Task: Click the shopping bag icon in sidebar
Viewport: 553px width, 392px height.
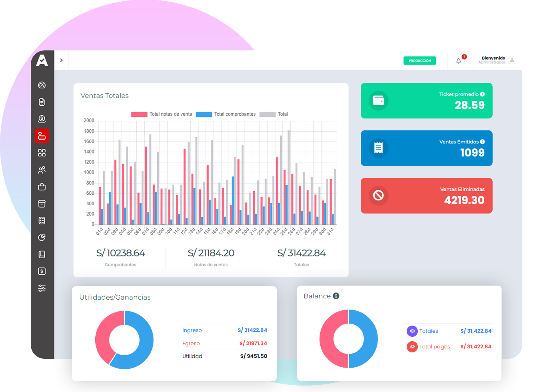Action: (42, 187)
